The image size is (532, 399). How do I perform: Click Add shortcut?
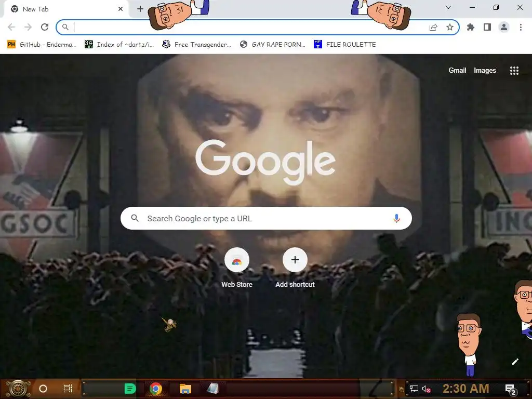pos(295,268)
